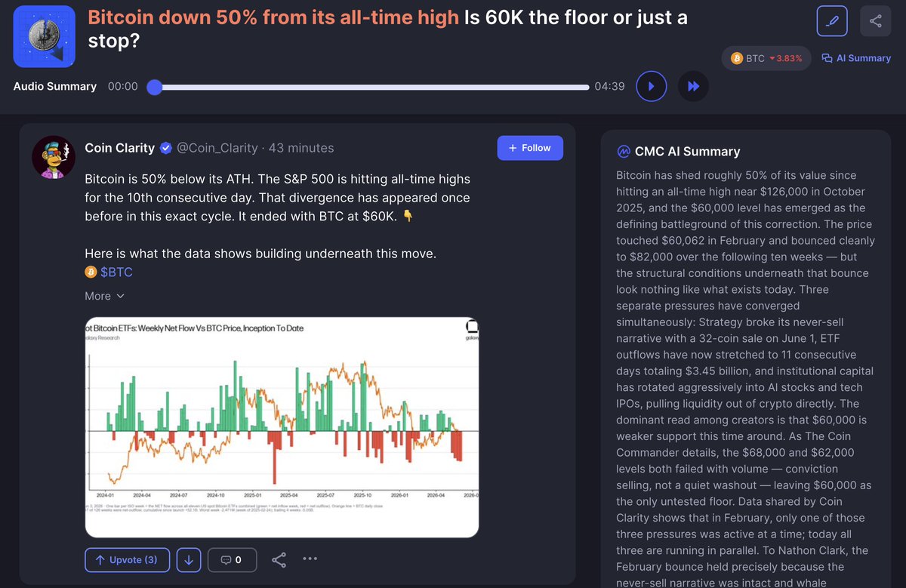The width and height of the screenshot is (906, 588).
Task: Open the @Coin_Clarity handle
Action: [x=217, y=148]
